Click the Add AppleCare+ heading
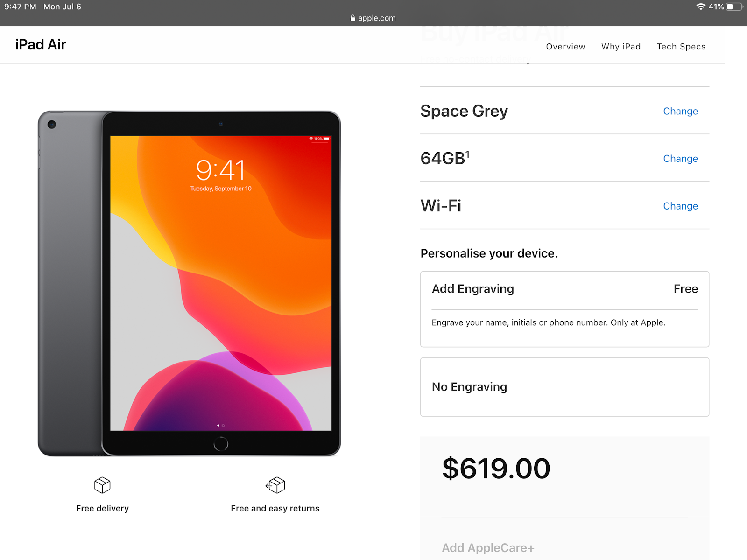Image resolution: width=747 pixels, height=560 pixels. coord(488,548)
